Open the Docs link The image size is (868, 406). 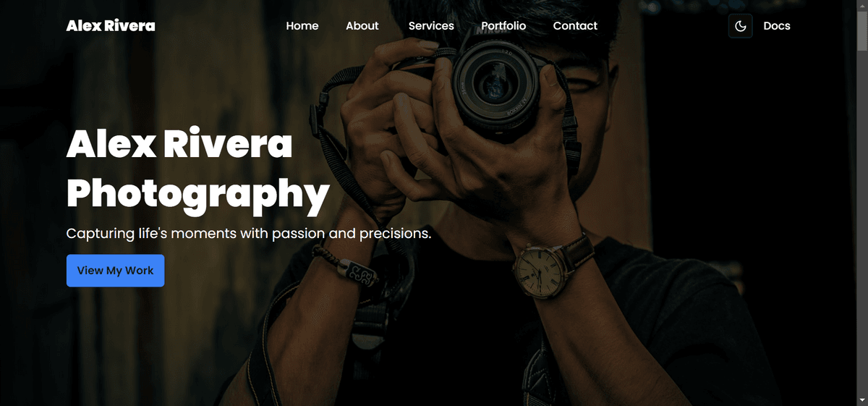tap(777, 26)
